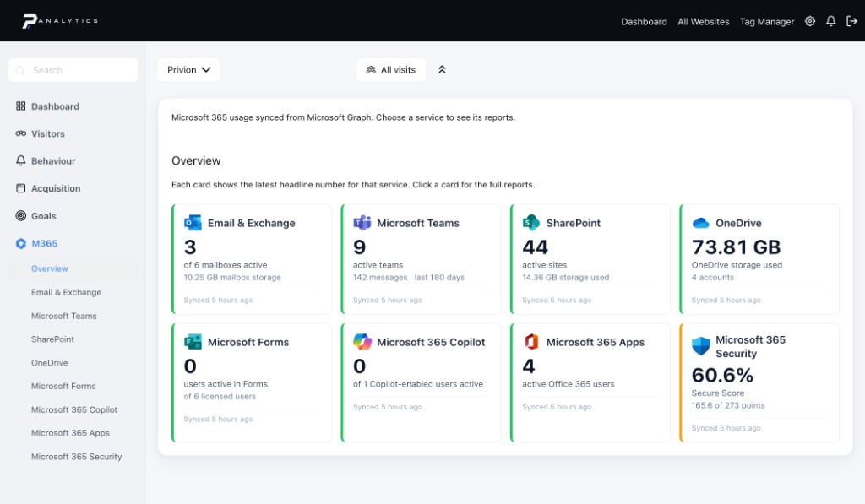Open Microsoft 365 Security submenu item
865x504 pixels.
click(x=76, y=457)
